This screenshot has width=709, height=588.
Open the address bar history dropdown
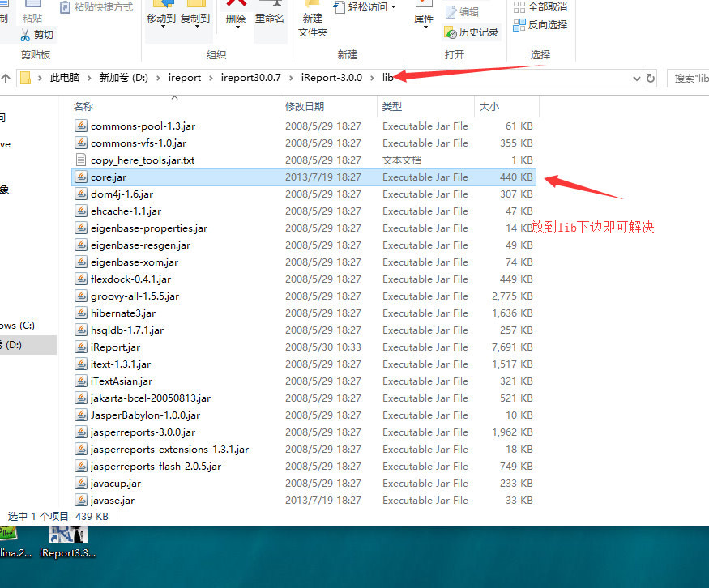tap(637, 79)
